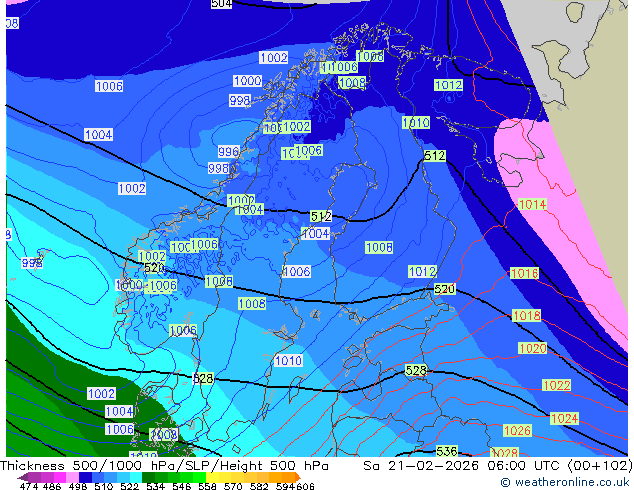Click the map title 'Thickness 500/1000 hPa/SLP/Height 500 hPa'
Screen dimensions: 634x490
click(164, 466)
